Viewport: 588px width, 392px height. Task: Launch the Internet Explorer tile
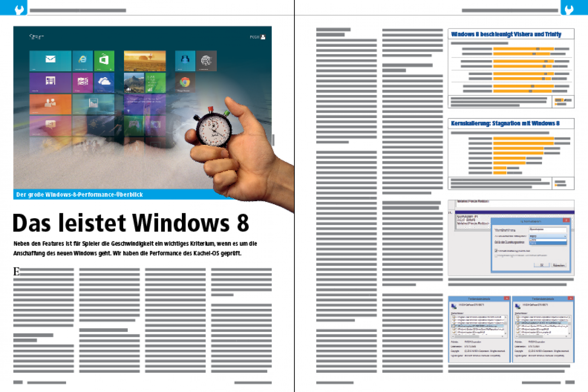[83, 61]
